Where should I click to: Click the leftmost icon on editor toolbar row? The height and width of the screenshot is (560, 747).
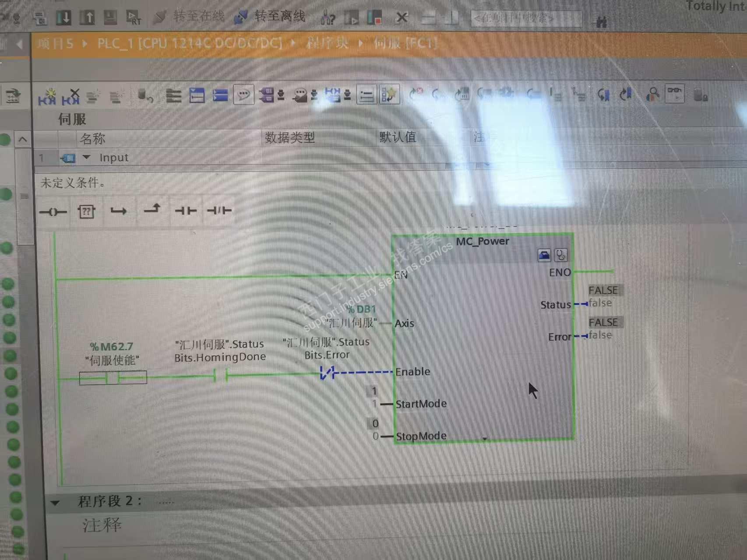click(13, 95)
